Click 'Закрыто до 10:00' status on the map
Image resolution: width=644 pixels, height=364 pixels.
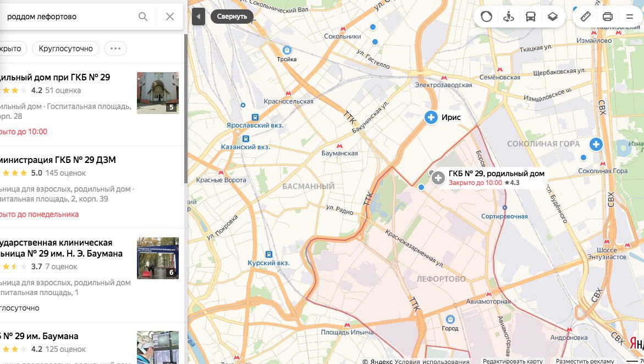[x=475, y=183]
